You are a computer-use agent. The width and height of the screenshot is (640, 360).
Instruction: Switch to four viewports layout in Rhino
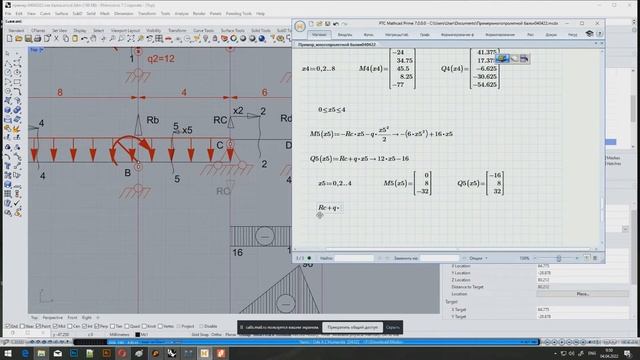pyautogui.click(x=159, y=39)
